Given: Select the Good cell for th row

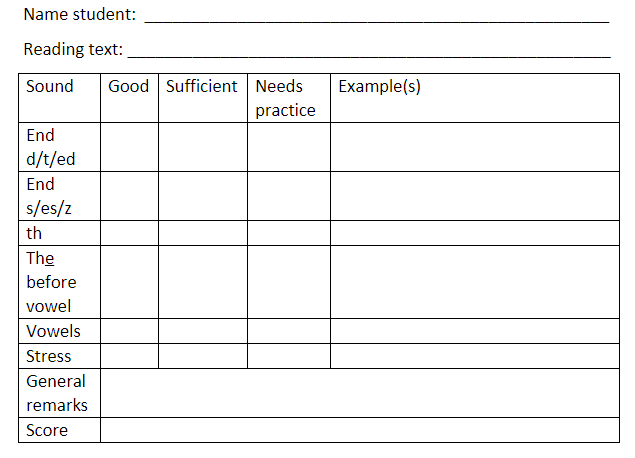Looking at the screenshot, I should (x=129, y=233).
